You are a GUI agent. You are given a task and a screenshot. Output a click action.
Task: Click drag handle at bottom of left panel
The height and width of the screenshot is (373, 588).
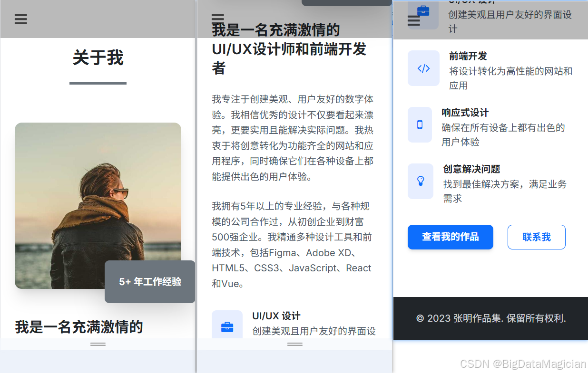[98, 344]
